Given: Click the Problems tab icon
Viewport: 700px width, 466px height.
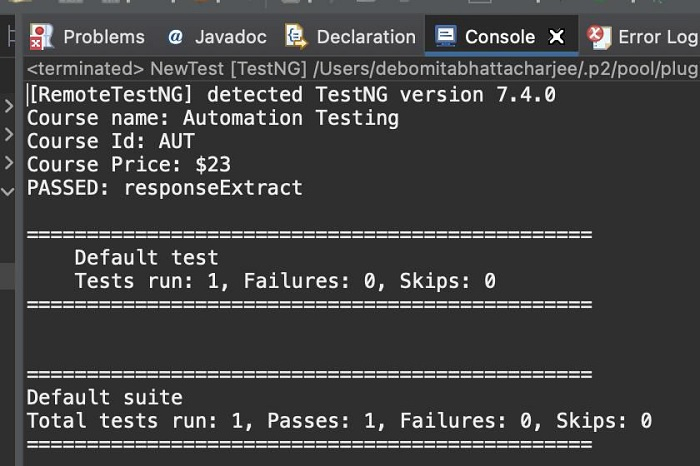Looking at the screenshot, I should tap(41, 37).
